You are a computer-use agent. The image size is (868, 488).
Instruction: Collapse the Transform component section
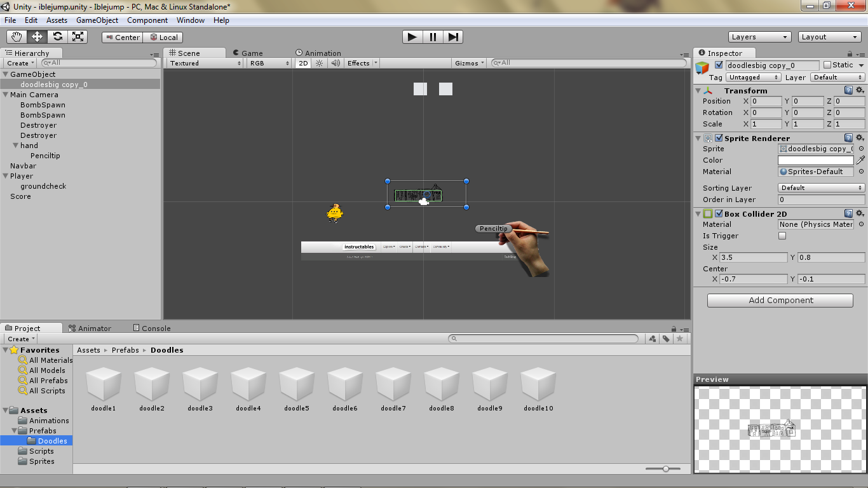point(698,90)
